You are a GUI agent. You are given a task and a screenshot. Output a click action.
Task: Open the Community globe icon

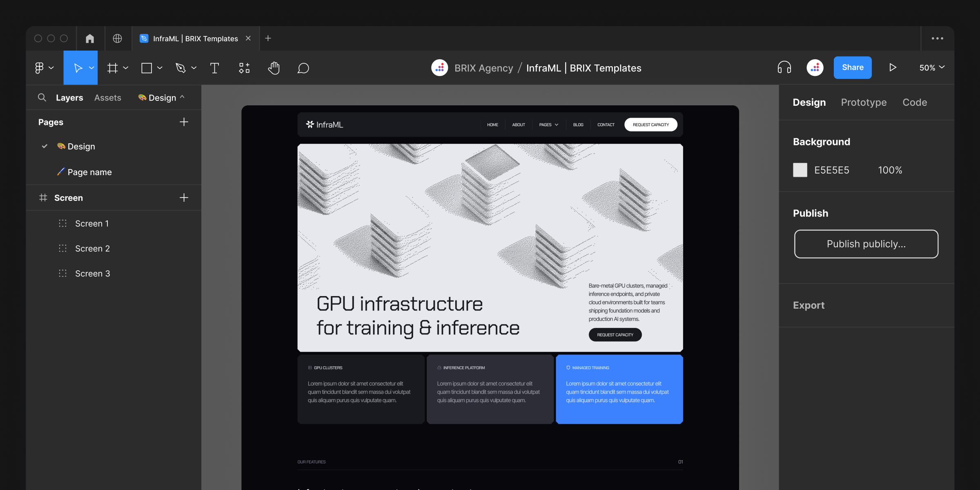[117, 38]
